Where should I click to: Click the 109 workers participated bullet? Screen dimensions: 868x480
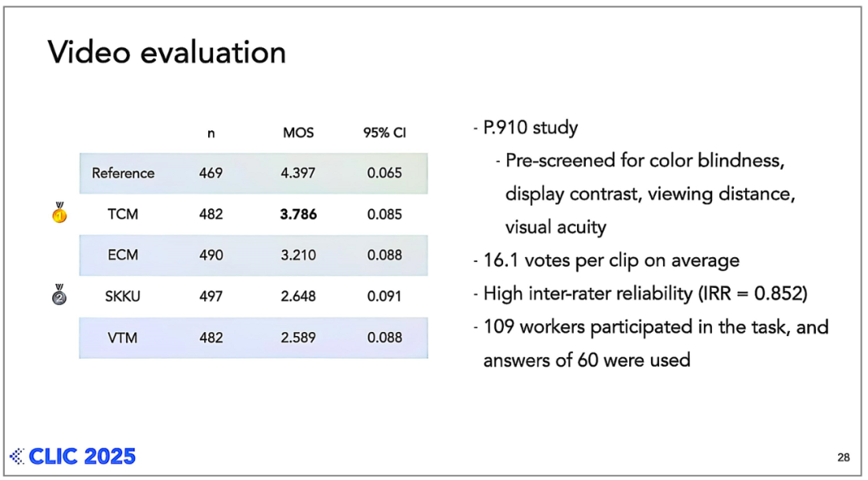pos(655,327)
